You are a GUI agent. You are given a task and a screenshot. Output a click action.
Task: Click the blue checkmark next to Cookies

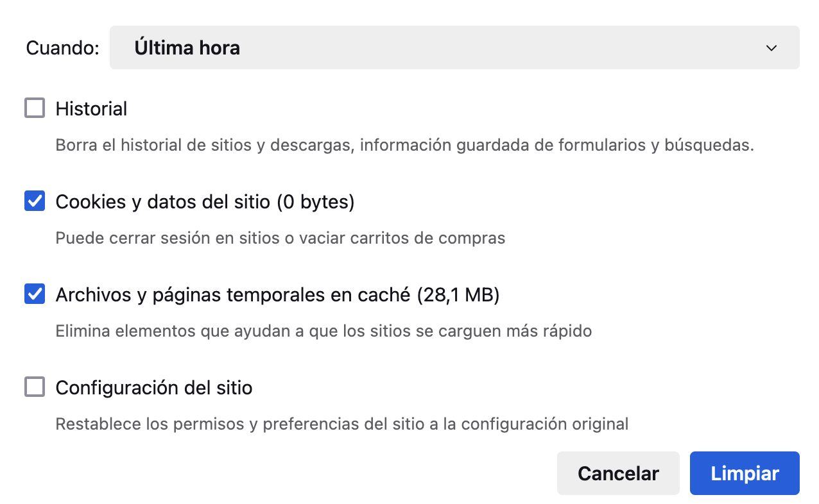tap(35, 201)
